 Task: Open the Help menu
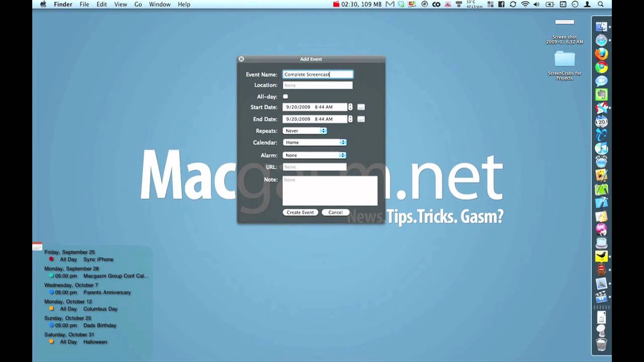tap(184, 4)
